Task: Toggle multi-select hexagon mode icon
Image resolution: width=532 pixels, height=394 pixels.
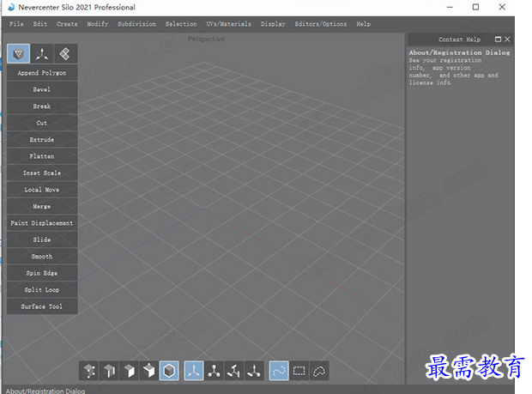Action: [x=169, y=371]
